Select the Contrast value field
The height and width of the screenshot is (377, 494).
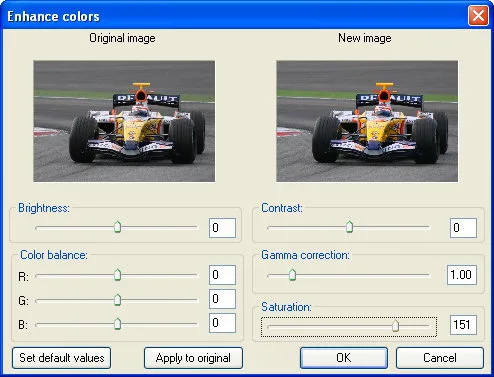click(463, 228)
